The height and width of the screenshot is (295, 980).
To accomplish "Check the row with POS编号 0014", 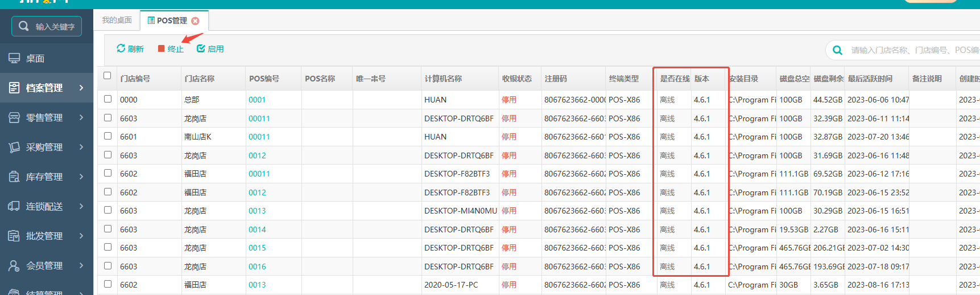I will click(107, 228).
